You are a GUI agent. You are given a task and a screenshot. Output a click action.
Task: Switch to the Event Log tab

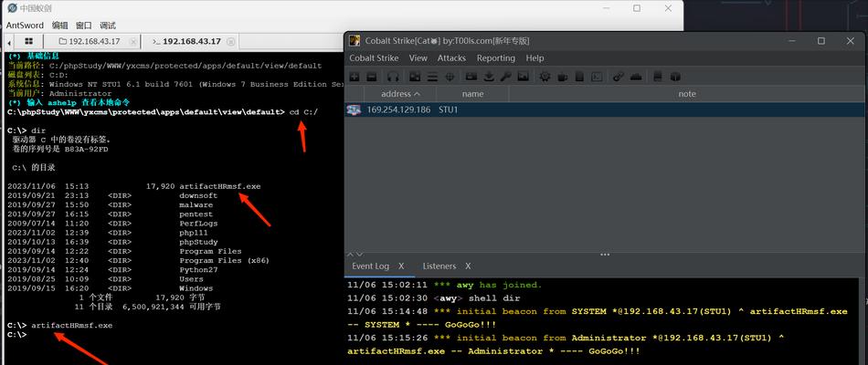pos(370,266)
